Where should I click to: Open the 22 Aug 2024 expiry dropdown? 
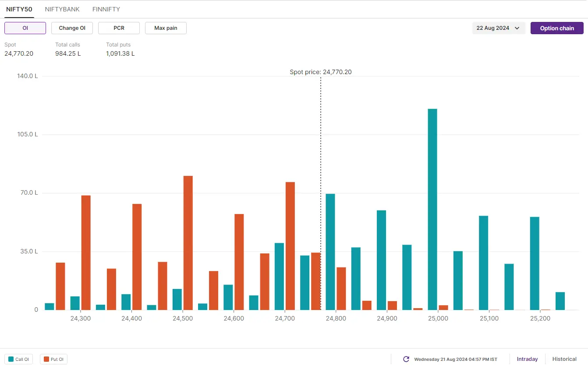pos(498,28)
